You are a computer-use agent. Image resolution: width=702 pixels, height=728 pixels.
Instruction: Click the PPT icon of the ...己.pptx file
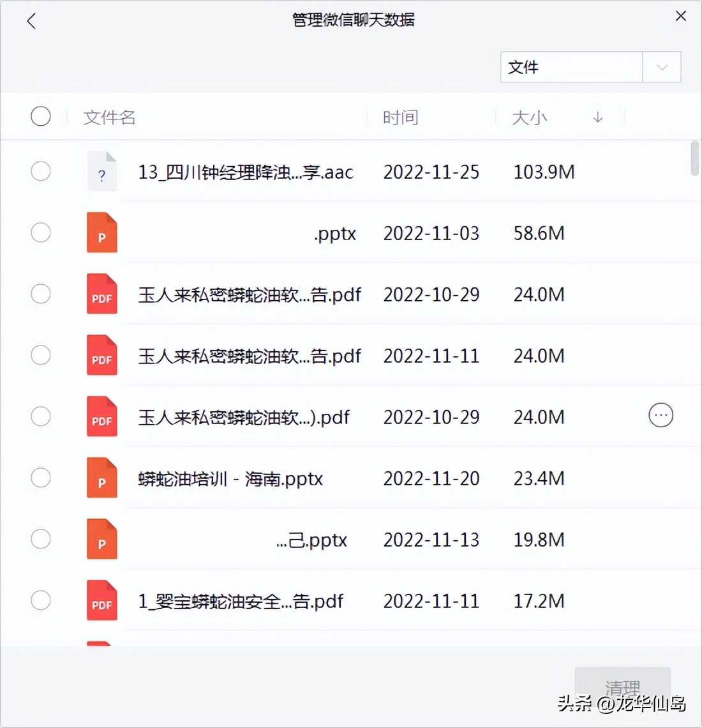[101, 539]
